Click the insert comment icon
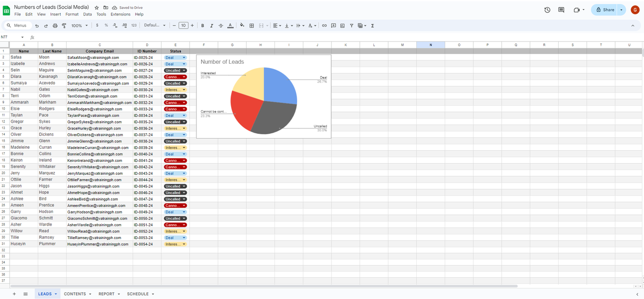Image resolution: width=644 pixels, height=299 pixels. click(x=333, y=26)
